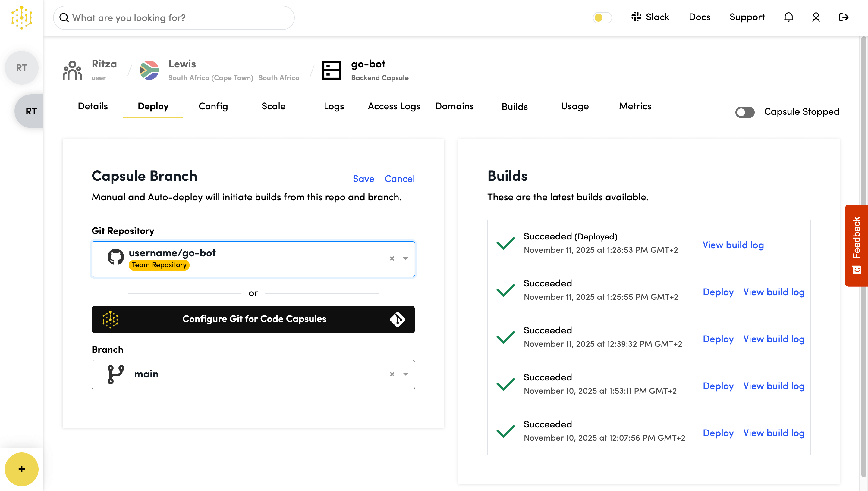The width and height of the screenshot is (868, 491).
Task: Expand the Branch dropdown arrow
Action: pos(405,374)
